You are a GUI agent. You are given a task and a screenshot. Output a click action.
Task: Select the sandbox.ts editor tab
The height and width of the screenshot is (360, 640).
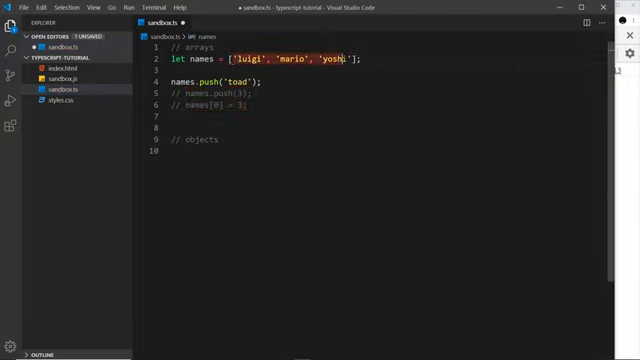(162, 23)
